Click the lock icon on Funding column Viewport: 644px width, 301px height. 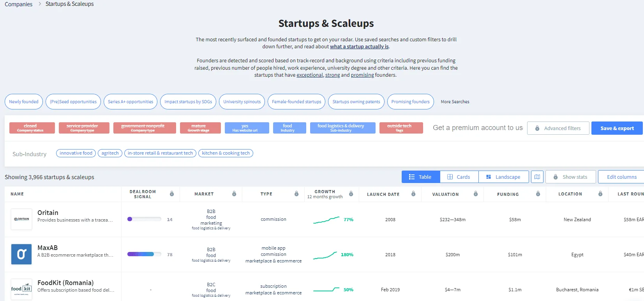point(538,194)
